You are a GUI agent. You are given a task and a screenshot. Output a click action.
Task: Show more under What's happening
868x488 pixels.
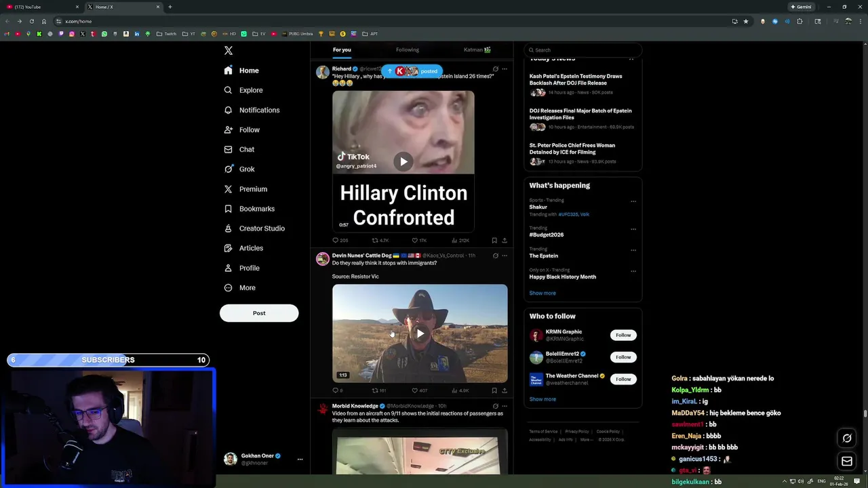pyautogui.click(x=542, y=293)
